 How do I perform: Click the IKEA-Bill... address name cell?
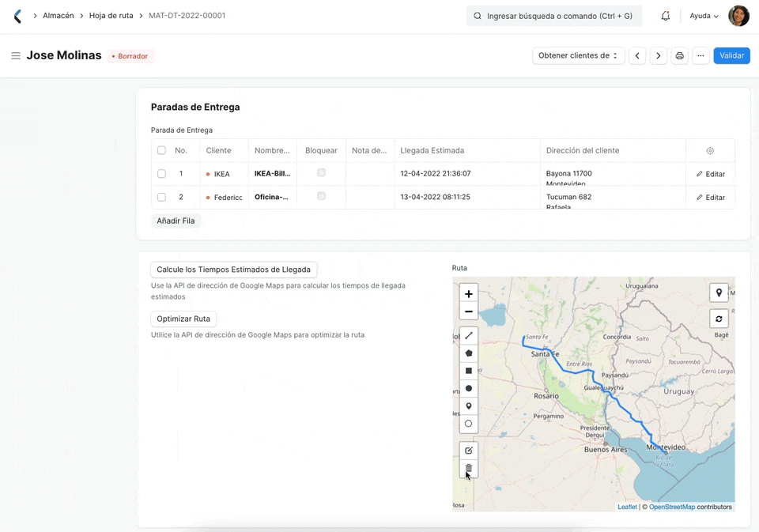coord(273,174)
